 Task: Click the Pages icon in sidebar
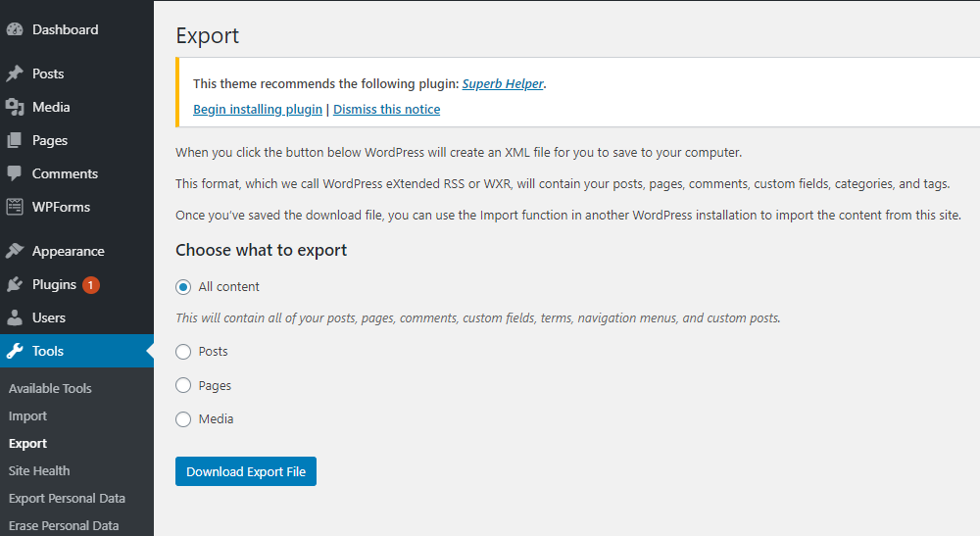tap(15, 140)
